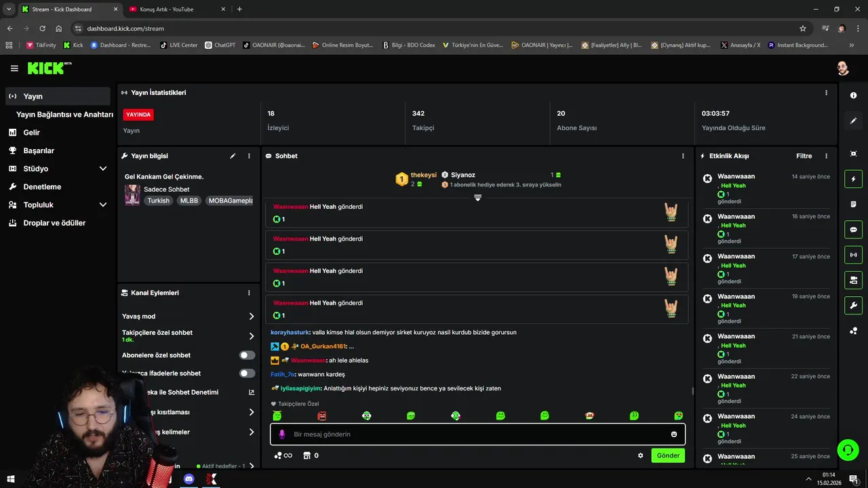Select the red angry emote
The image size is (868, 488).
click(x=322, y=415)
